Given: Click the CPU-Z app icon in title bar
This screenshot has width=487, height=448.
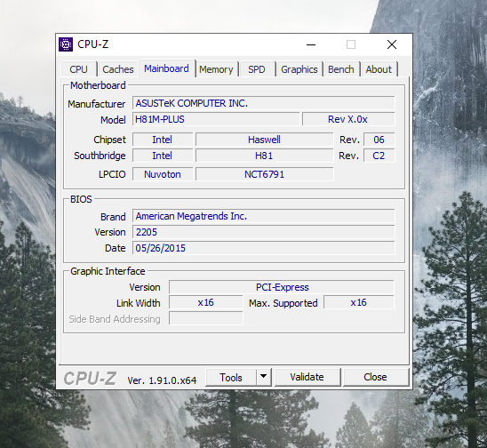Looking at the screenshot, I should pos(66,44).
